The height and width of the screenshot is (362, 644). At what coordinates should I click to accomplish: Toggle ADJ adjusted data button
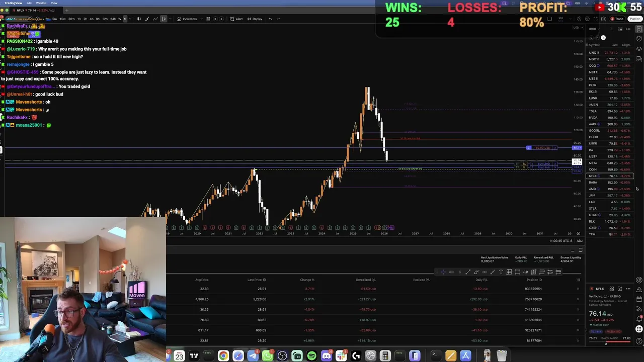coord(580,241)
